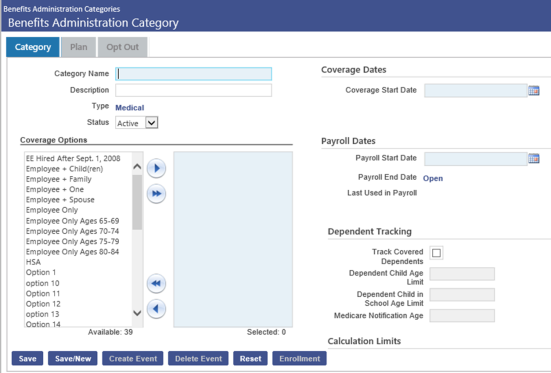Switch to the Opt Out tab
Viewport: 551px width, 373px height.
pos(122,47)
